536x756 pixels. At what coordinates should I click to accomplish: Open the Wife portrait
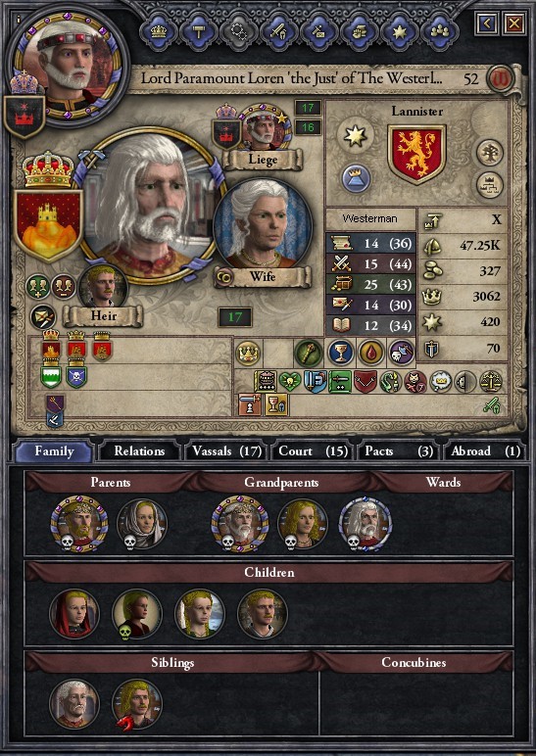(263, 225)
